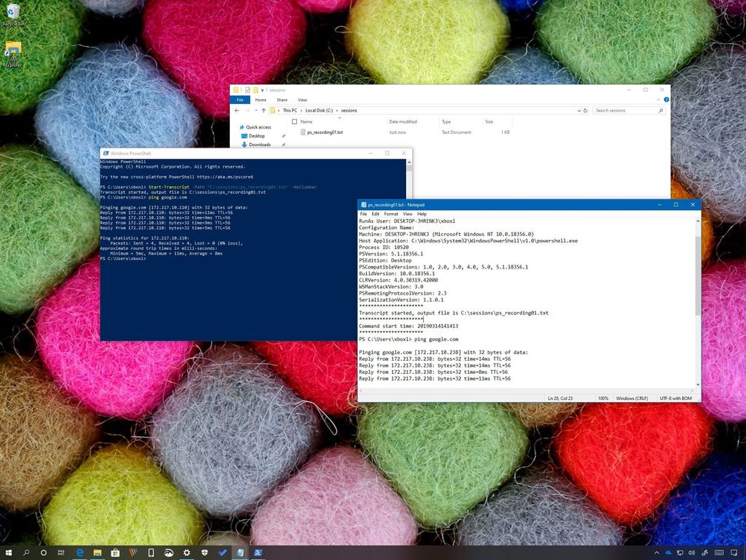Click the Task View icon
746x560 pixels.
pos(60,552)
